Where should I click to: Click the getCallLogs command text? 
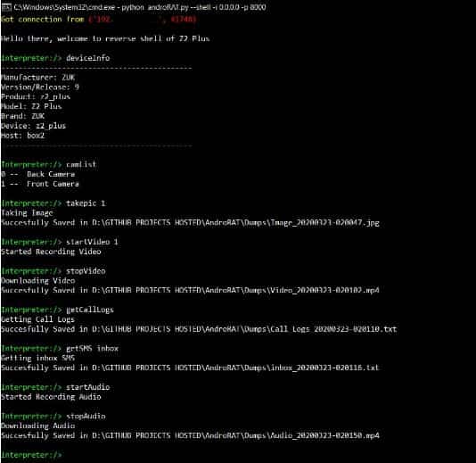click(x=90, y=310)
